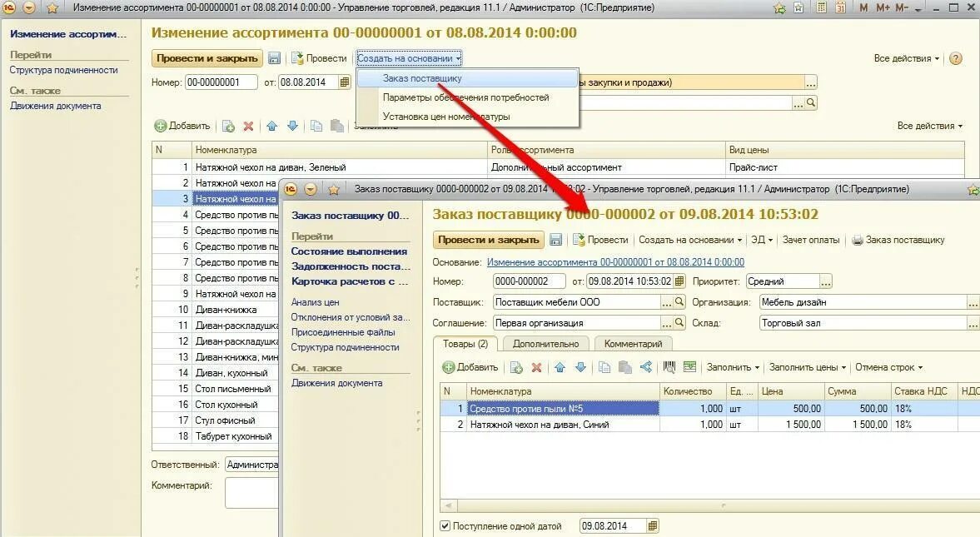Click 'Сумма' column header in goods table

(857, 391)
